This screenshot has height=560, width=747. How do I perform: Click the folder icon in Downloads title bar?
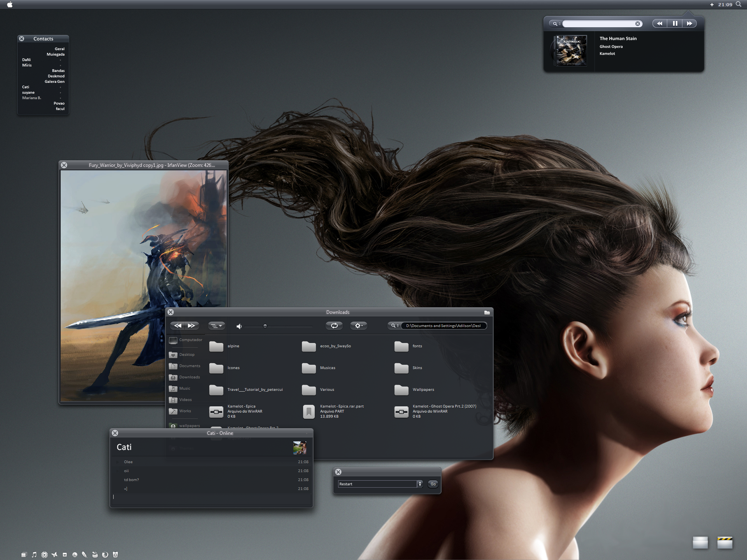pos(487,312)
